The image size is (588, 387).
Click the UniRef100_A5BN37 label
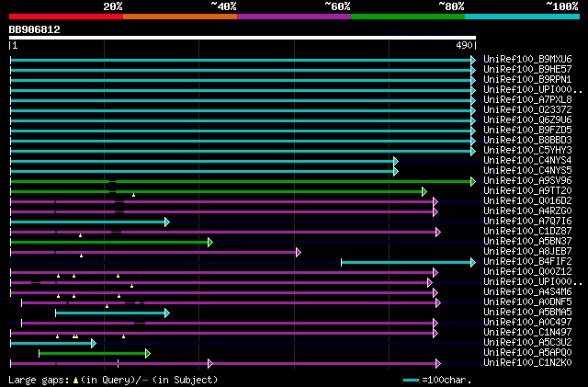(527, 242)
